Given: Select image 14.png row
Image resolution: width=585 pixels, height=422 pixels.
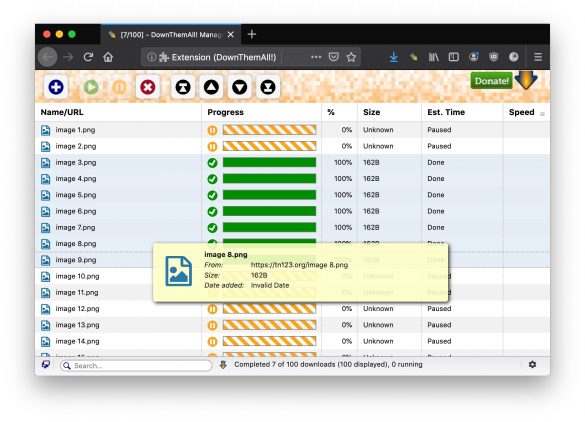Looking at the screenshot, I should [292, 341].
